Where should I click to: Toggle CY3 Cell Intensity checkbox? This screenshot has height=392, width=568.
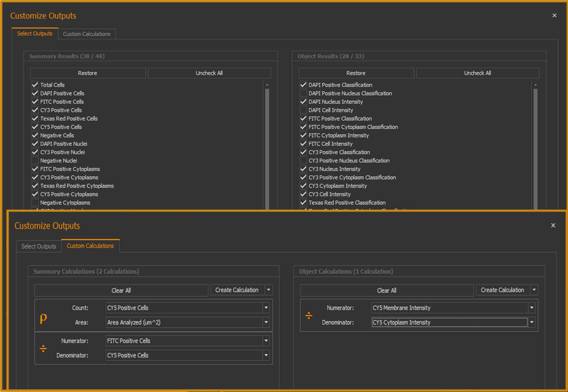[x=303, y=194]
